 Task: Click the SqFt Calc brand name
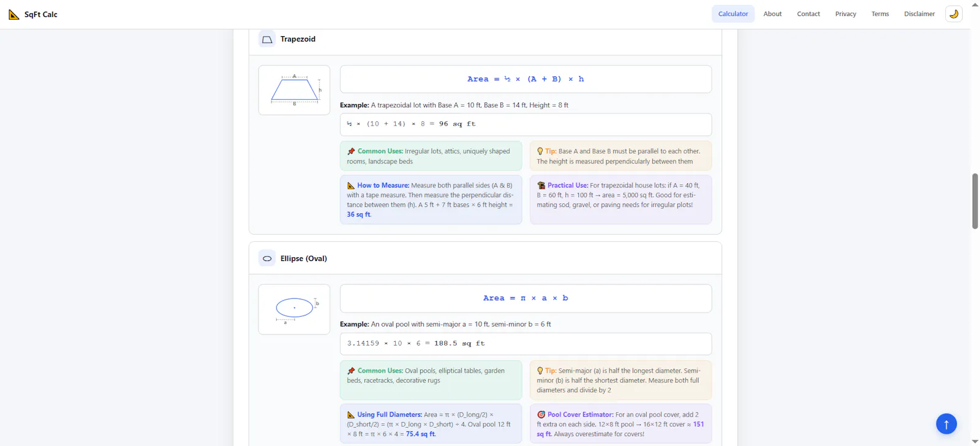pos(41,15)
